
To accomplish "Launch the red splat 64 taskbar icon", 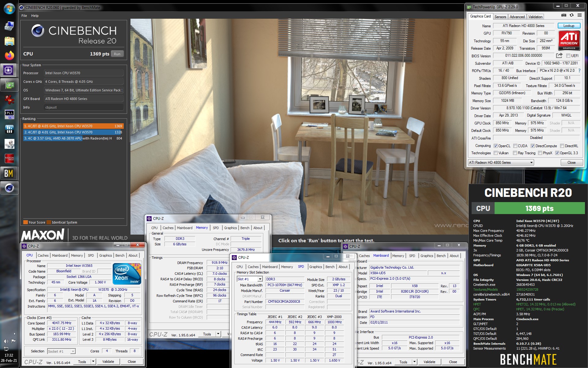I will pyautogui.click(x=9, y=99).
